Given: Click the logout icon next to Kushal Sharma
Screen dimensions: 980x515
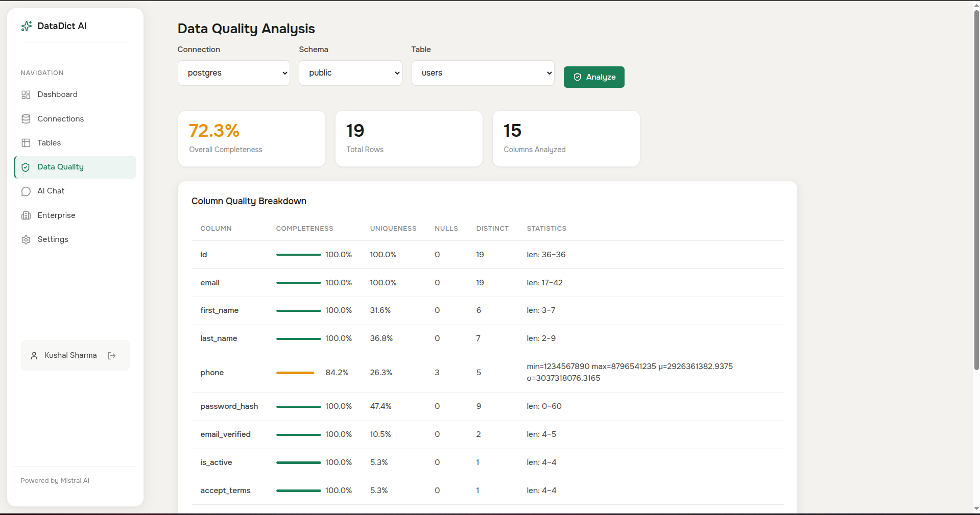Looking at the screenshot, I should [112, 355].
